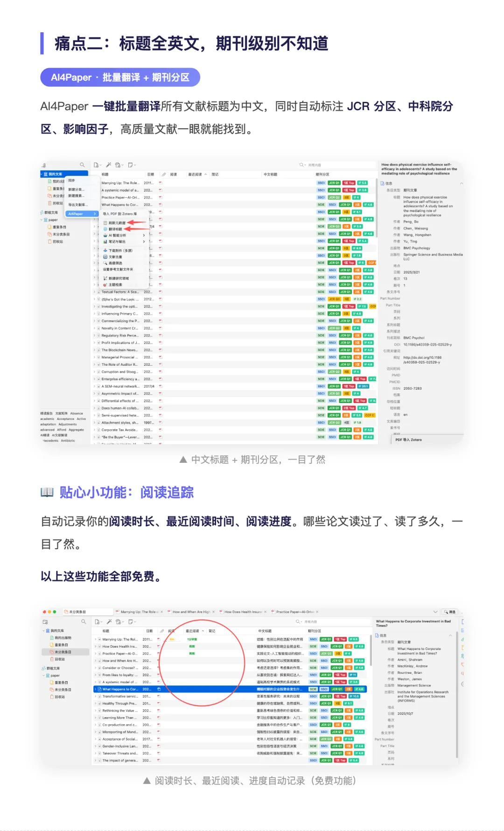Click PDF icon on 'Marrying Up' top row

[x=161, y=183]
